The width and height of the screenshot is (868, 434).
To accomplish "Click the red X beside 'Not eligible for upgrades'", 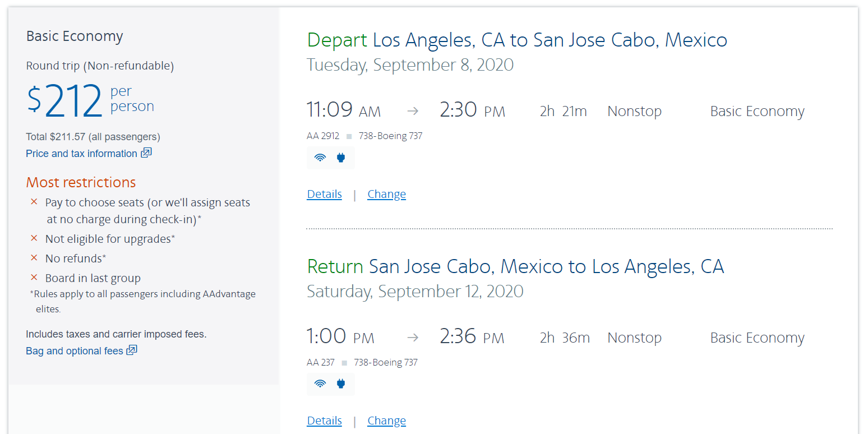I will coord(34,238).
